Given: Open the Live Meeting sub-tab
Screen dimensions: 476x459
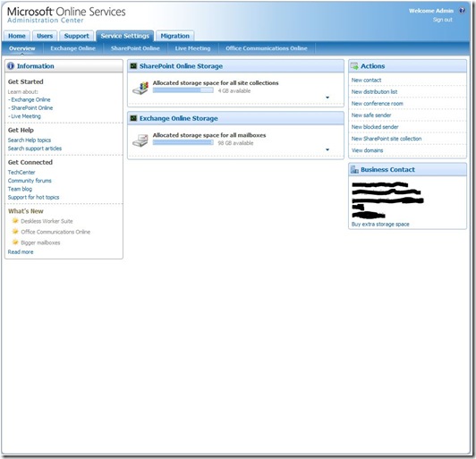Looking at the screenshot, I should pos(192,48).
